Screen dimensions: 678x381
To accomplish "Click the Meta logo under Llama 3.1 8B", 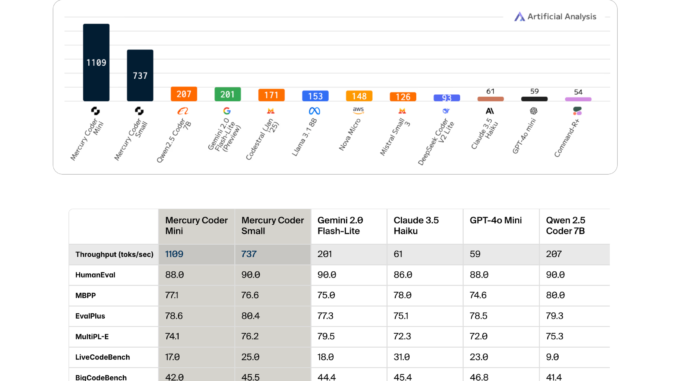I will pyautogui.click(x=314, y=111).
